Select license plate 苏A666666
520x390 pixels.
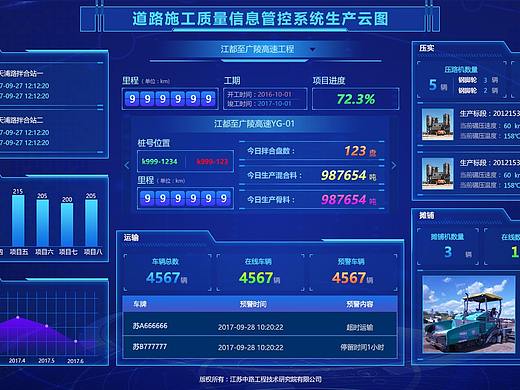click(150, 326)
